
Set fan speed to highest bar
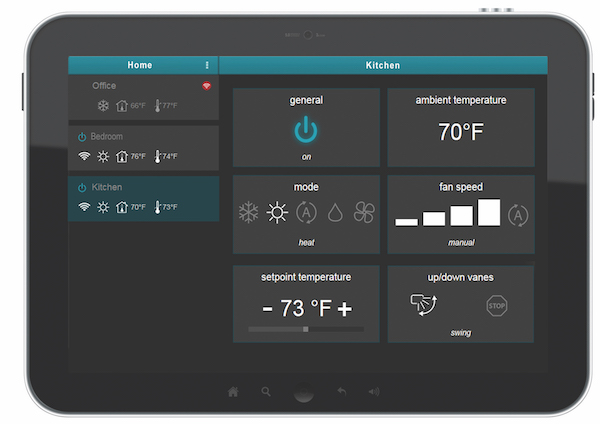489,212
